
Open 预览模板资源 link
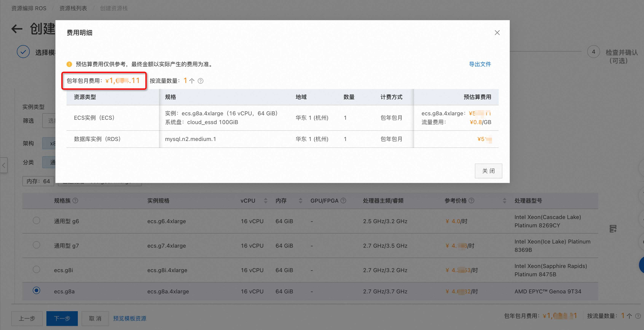(130, 318)
